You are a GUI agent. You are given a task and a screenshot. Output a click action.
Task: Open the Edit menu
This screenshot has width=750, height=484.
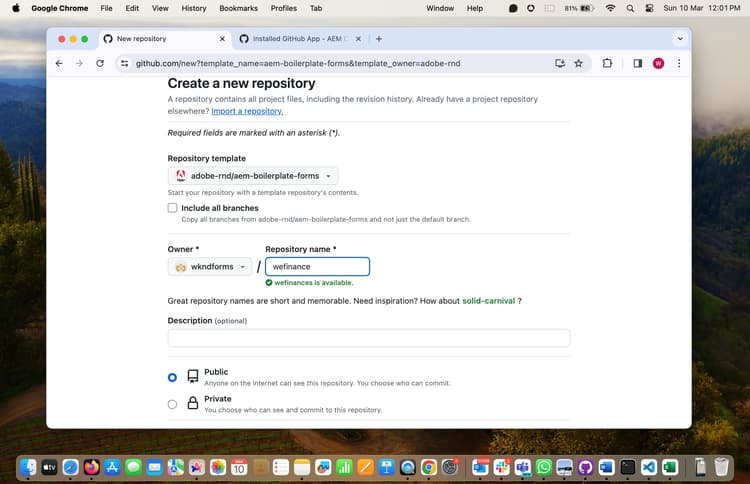[x=132, y=8]
